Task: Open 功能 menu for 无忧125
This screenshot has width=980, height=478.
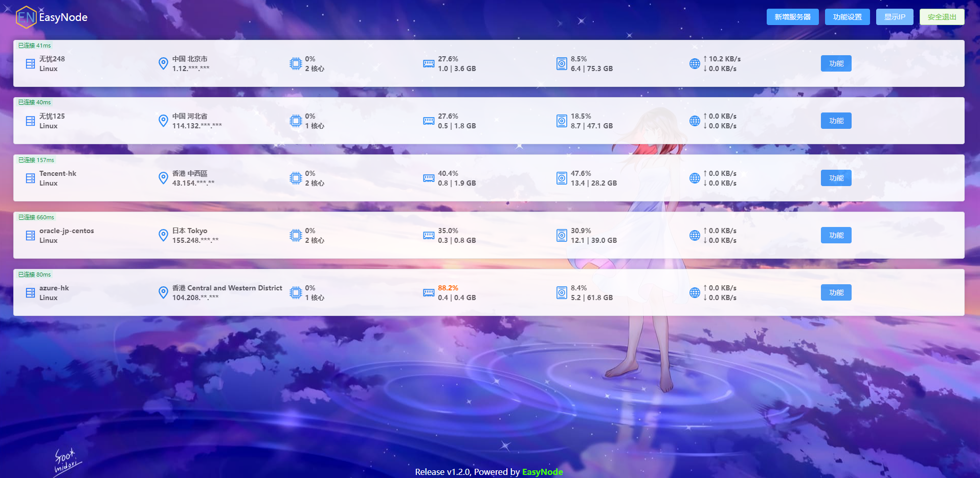Action: (836, 121)
